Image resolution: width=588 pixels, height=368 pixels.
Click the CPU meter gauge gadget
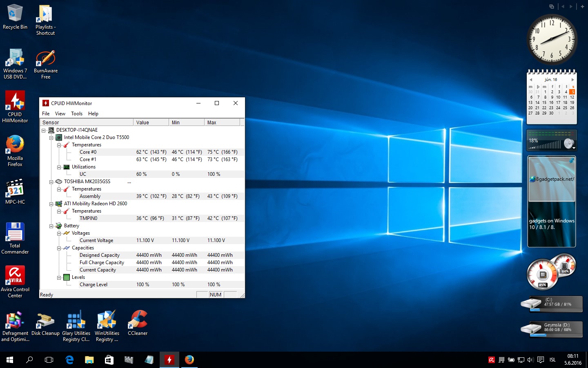click(543, 274)
